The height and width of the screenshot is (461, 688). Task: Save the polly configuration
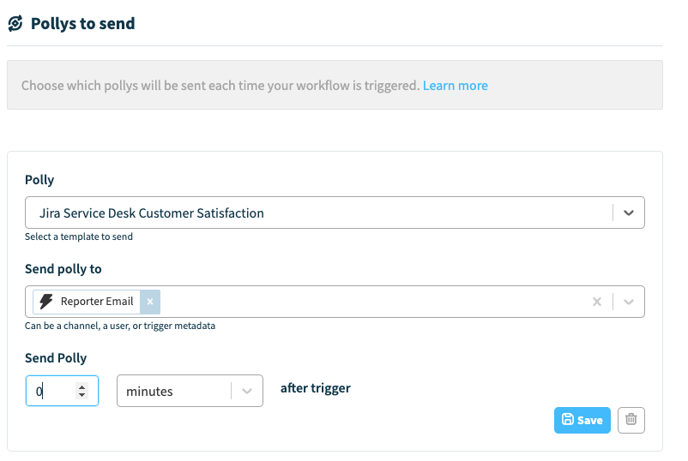pos(582,420)
